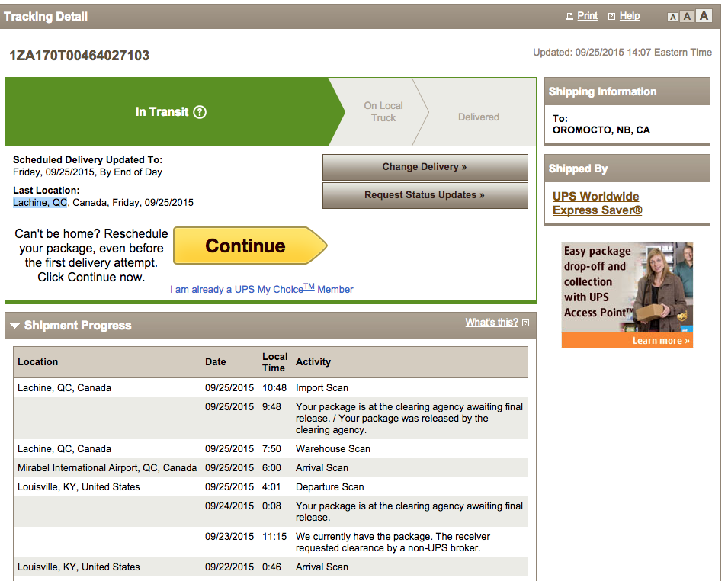Click the Shipping Information panel header

(x=627, y=91)
